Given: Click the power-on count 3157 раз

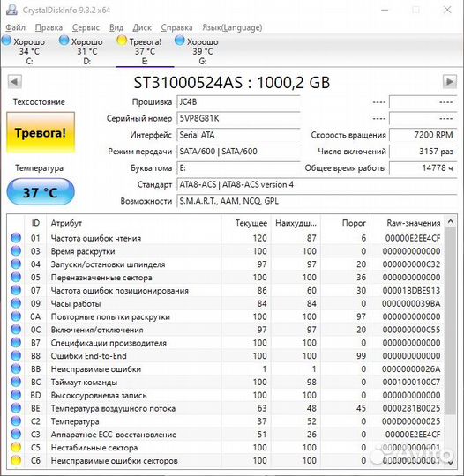Looking at the screenshot, I should [x=423, y=152].
